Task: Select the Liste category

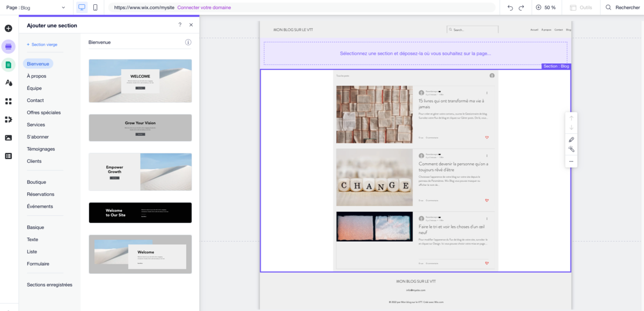Action: [x=32, y=252]
